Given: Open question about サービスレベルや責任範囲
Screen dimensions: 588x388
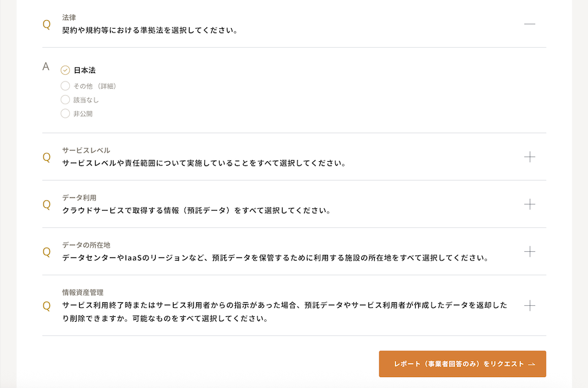Looking at the screenshot, I should tap(204, 164).
